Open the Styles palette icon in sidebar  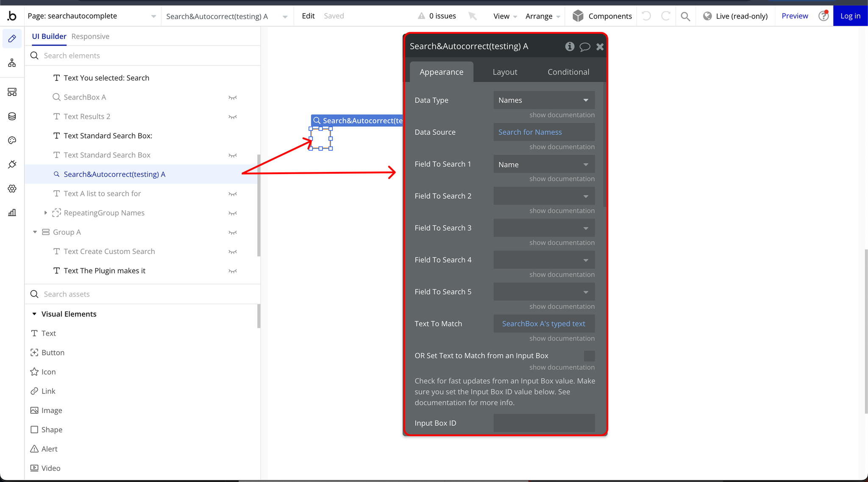pos(12,140)
